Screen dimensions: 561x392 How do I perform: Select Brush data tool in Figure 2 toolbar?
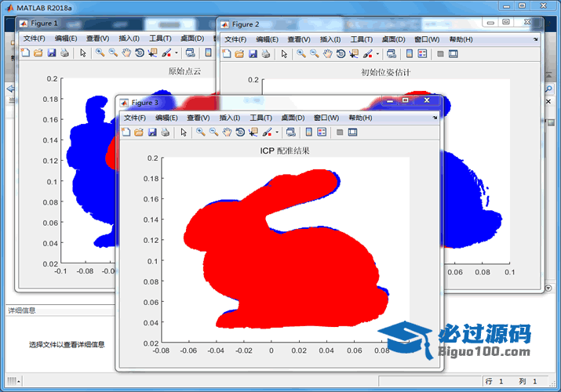368,54
